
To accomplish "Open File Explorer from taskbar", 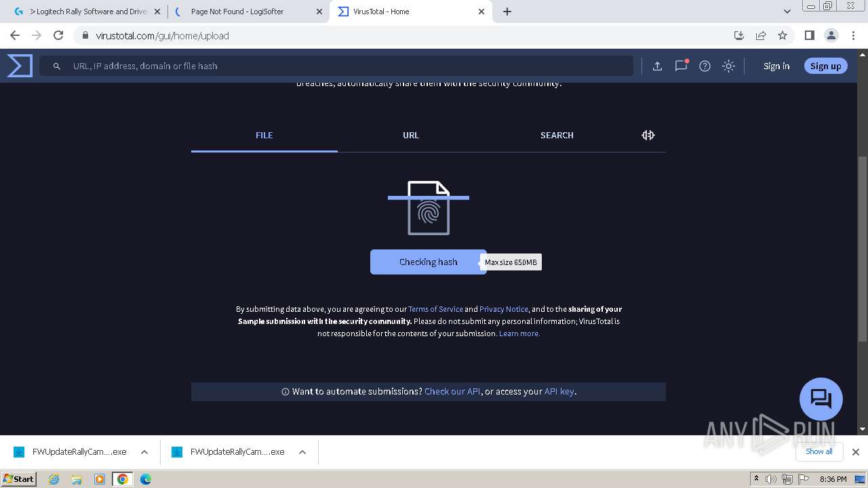I will (77, 479).
